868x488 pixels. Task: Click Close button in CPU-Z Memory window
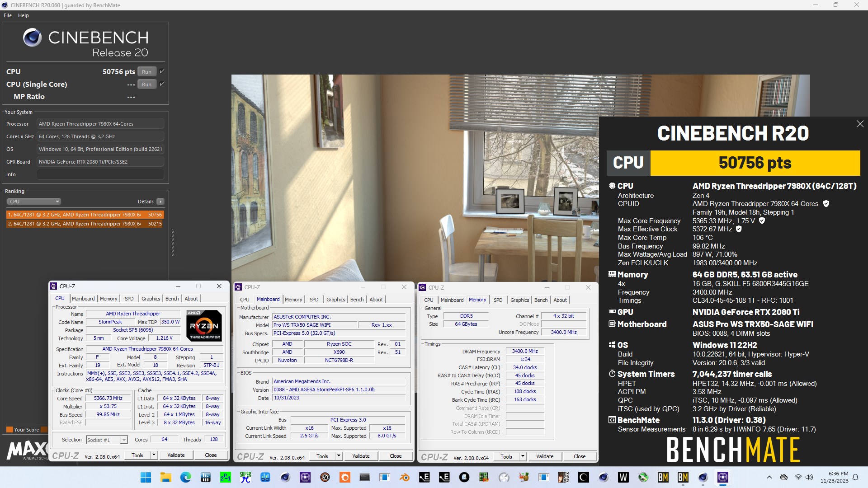(580, 456)
